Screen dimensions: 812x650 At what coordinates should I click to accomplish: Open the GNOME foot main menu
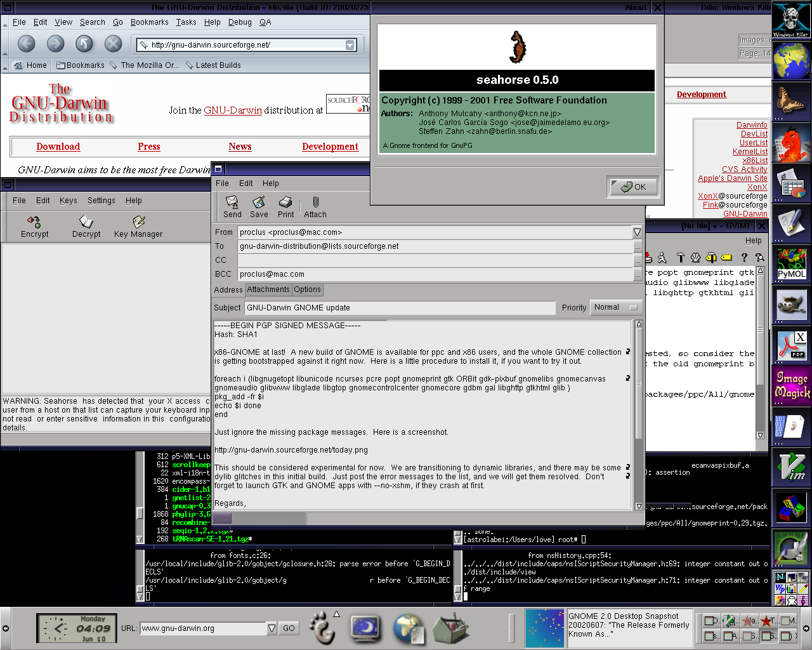(322, 628)
